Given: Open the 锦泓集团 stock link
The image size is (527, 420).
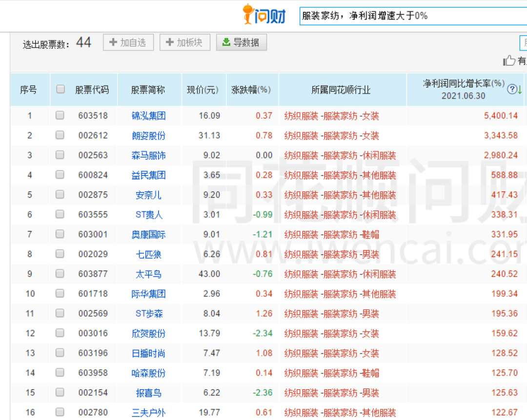Looking at the screenshot, I should coord(148,116).
